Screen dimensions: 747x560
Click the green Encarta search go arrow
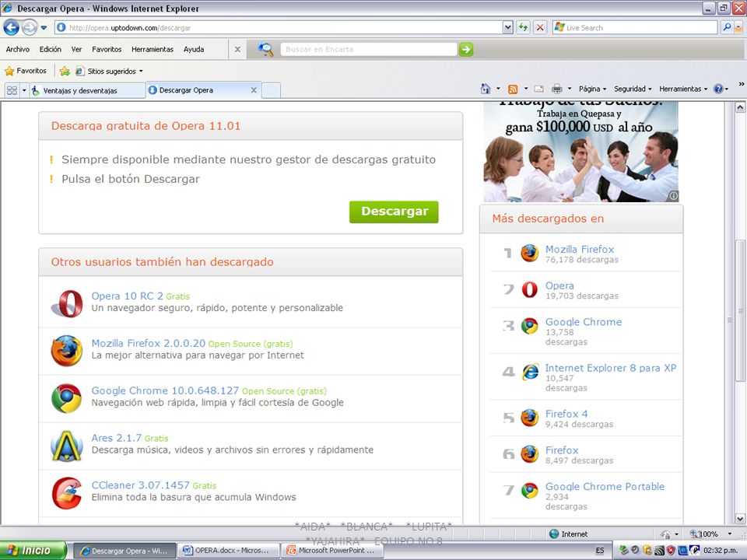pyautogui.click(x=466, y=49)
